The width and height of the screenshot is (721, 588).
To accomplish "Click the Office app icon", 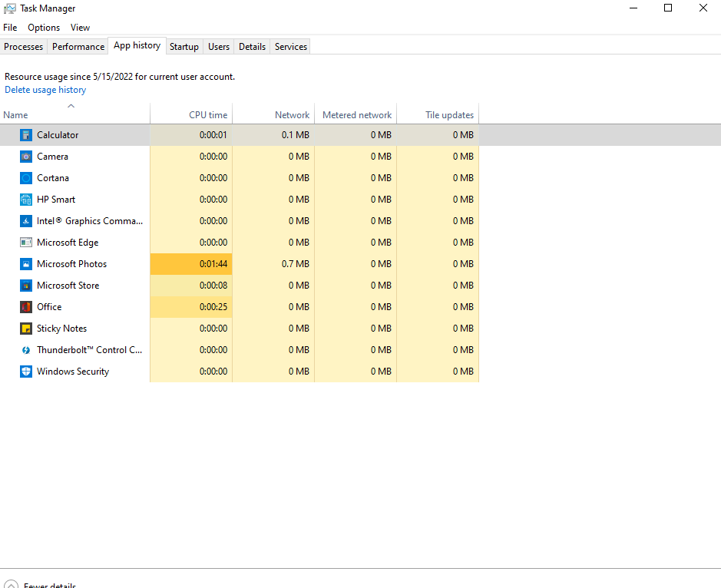I will (x=26, y=306).
